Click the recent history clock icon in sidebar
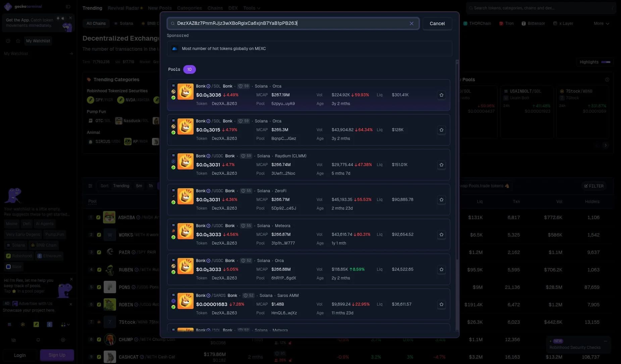The image size is (621, 364). pyautogui.click(x=8, y=41)
